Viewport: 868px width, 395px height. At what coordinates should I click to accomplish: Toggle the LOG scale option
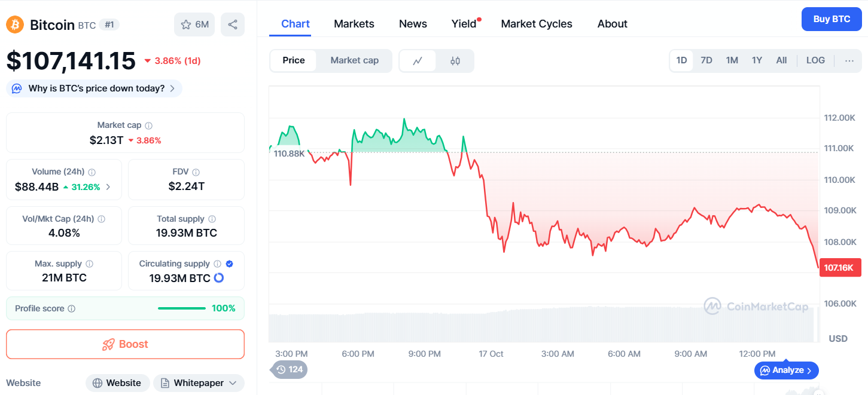pos(815,60)
